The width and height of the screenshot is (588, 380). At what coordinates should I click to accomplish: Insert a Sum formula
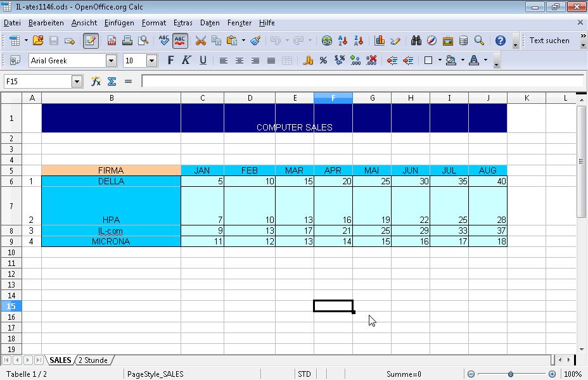[112, 81]
